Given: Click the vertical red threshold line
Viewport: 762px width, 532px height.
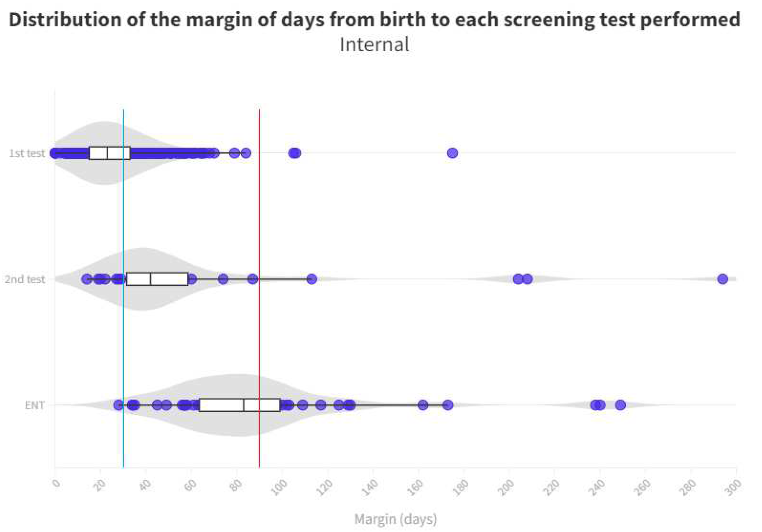Looking at the screenshot, I should click(x=259, y=332).
